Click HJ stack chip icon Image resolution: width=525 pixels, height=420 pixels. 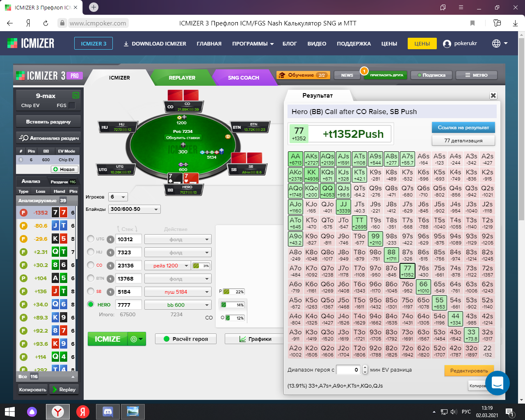[110, 253]
